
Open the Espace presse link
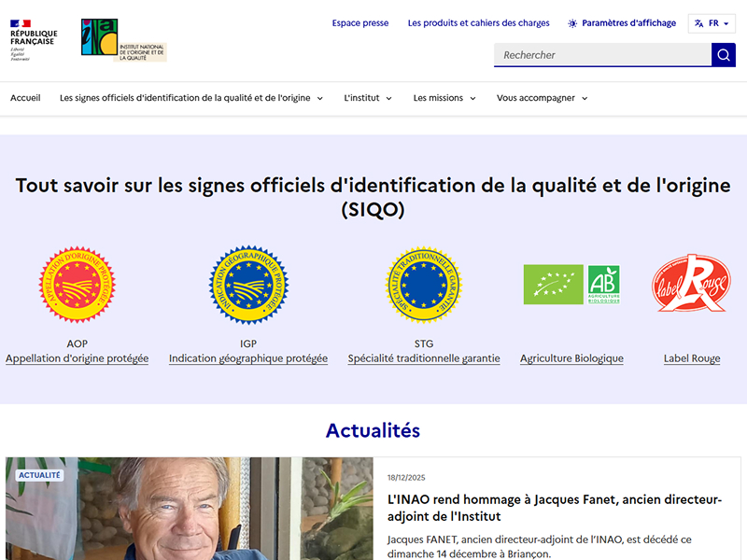coord(360,22)
